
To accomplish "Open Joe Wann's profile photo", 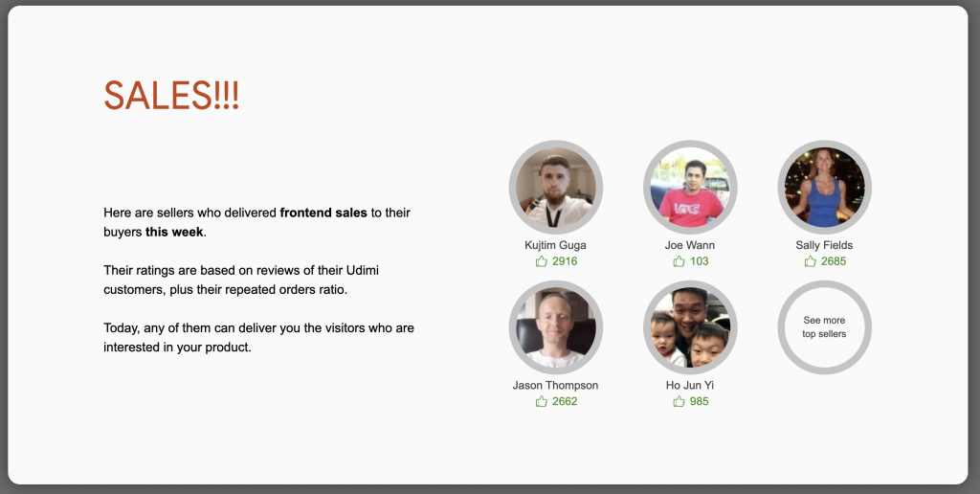I will coord(690,187).
